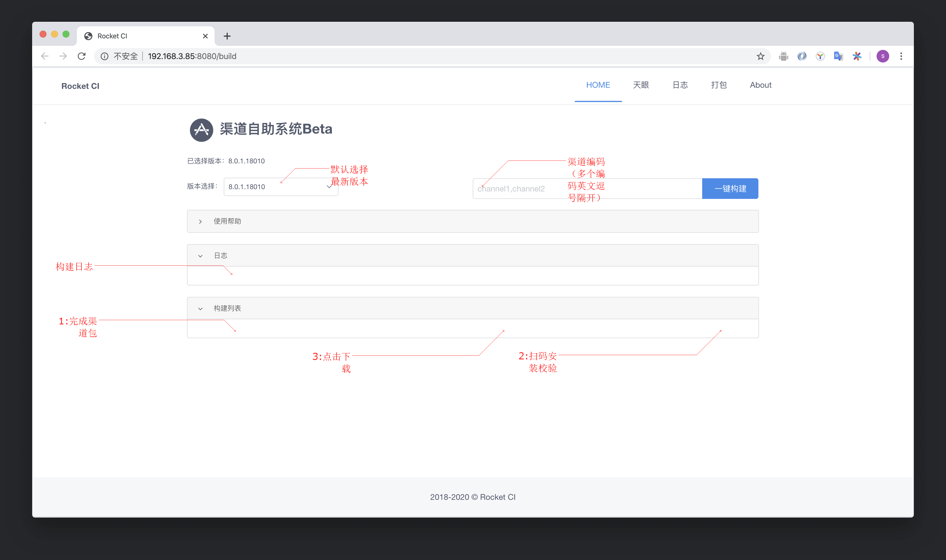
Task: Open a new browser tab
Action: [x=227, y=36]
